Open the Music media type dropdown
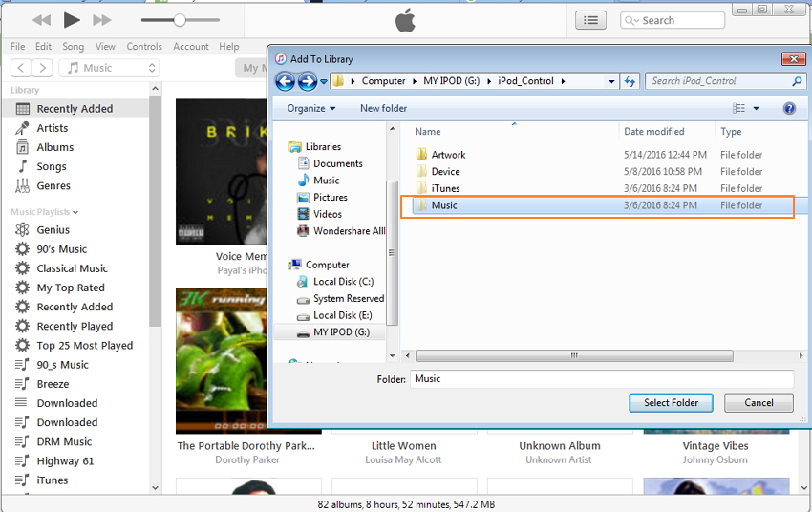 [x=109, y=68]
